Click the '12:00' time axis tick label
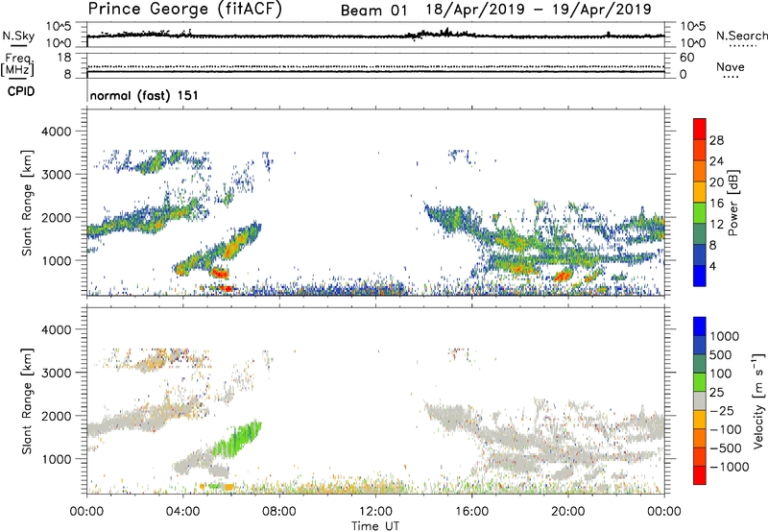Screen dimensions: 768x532 (375, 512)
